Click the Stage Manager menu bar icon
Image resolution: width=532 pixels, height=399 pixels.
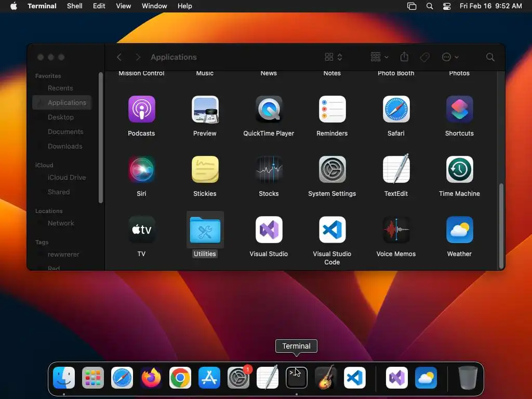click(411, 6)
